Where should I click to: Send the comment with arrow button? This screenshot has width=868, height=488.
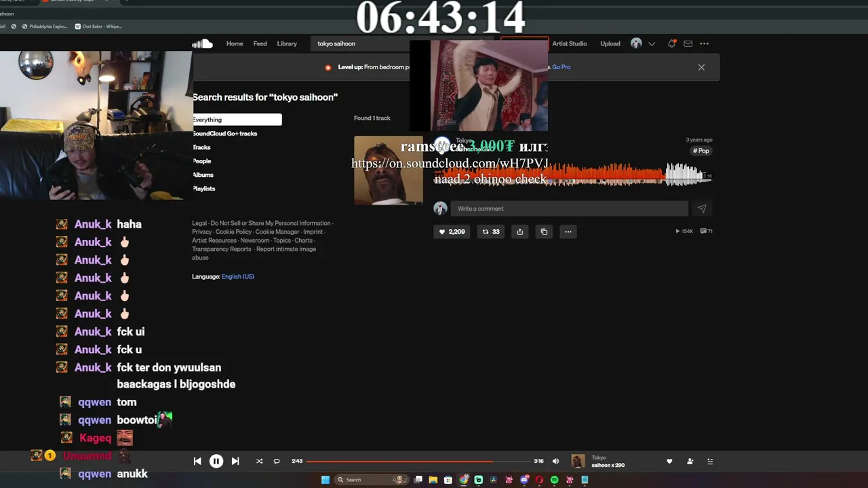point(702,209)
